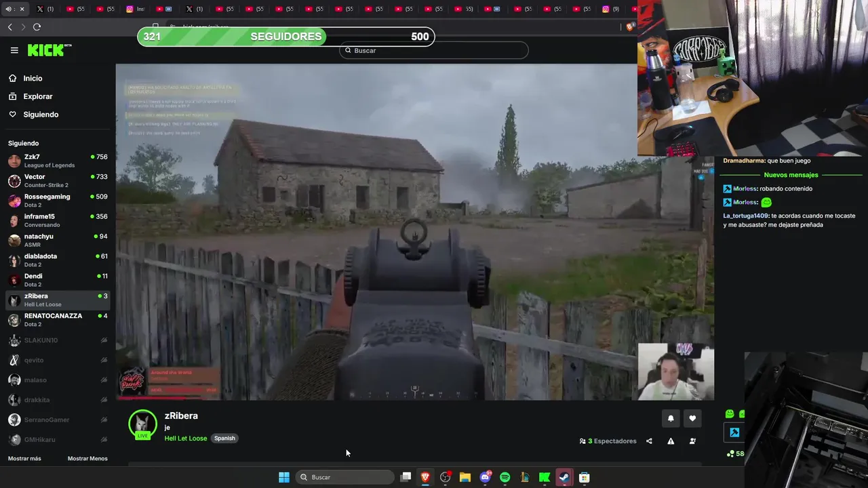Open offline channel GMHikaru
Screen dimensions: 868x488
coord(58,440)
